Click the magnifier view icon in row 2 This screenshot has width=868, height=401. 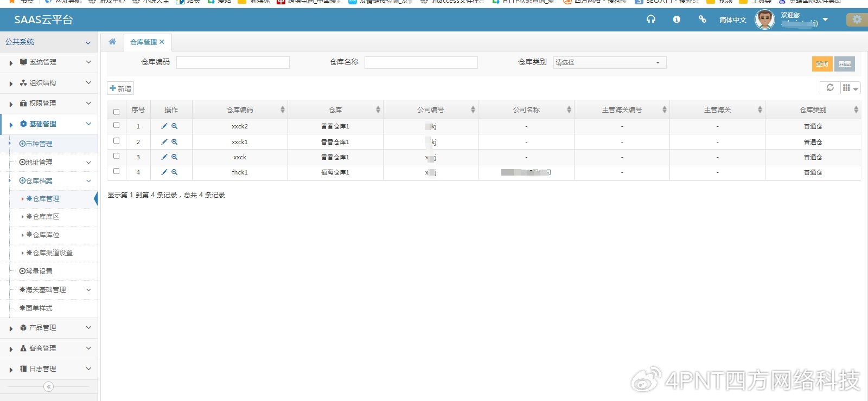tap(175, 141)
